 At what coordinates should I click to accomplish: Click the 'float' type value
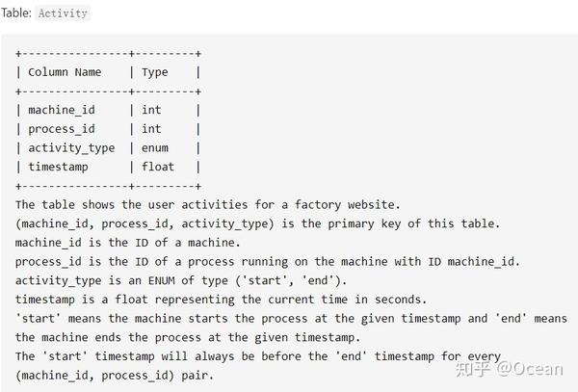click(158, 167)
